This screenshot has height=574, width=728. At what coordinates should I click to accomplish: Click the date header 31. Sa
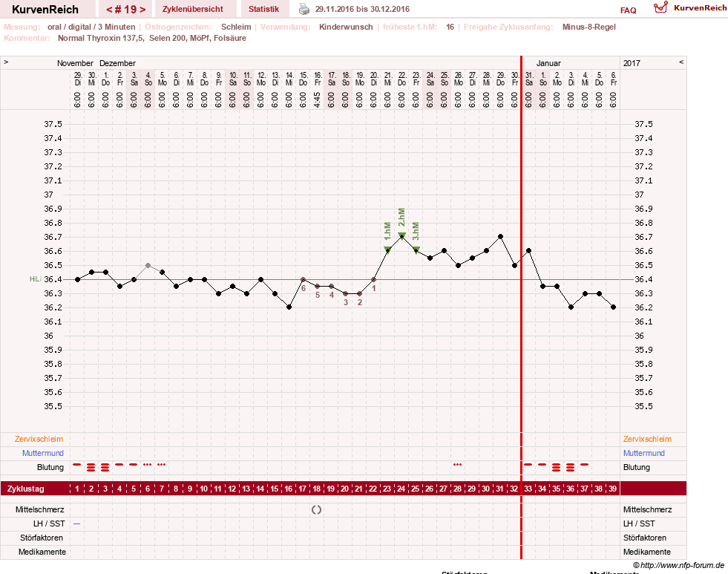click(x=529, y=79)
